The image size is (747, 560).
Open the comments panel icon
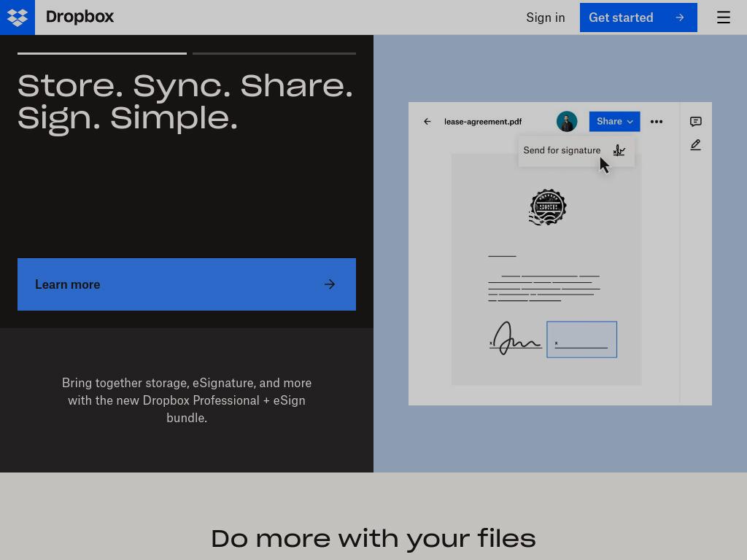click(695, 122)
